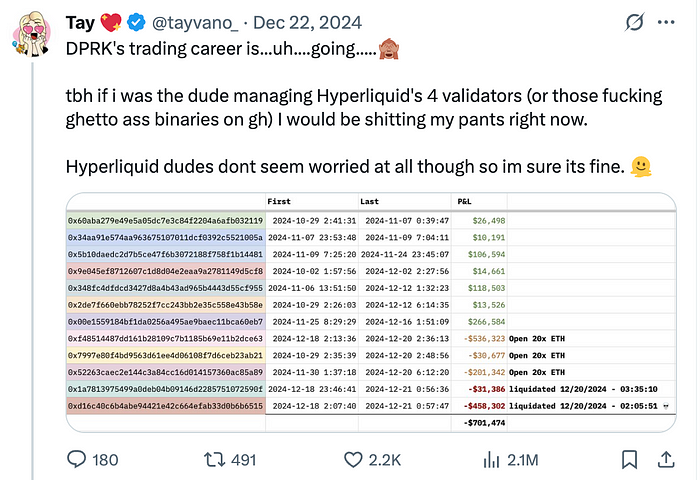Viewport: 700px width, 480px height.
Task: Open the embedded spreadsheet image
Action: click(x=371, y=313)
